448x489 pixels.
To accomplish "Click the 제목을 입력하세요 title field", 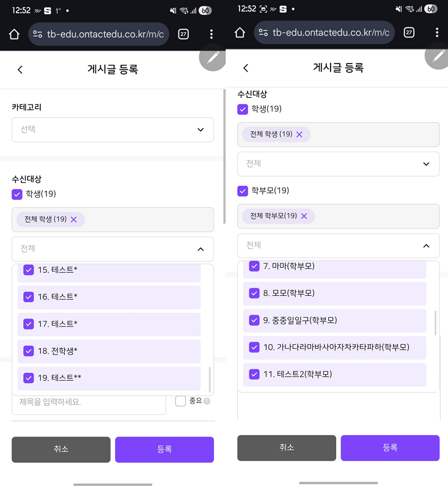I will tap(89, 403).
